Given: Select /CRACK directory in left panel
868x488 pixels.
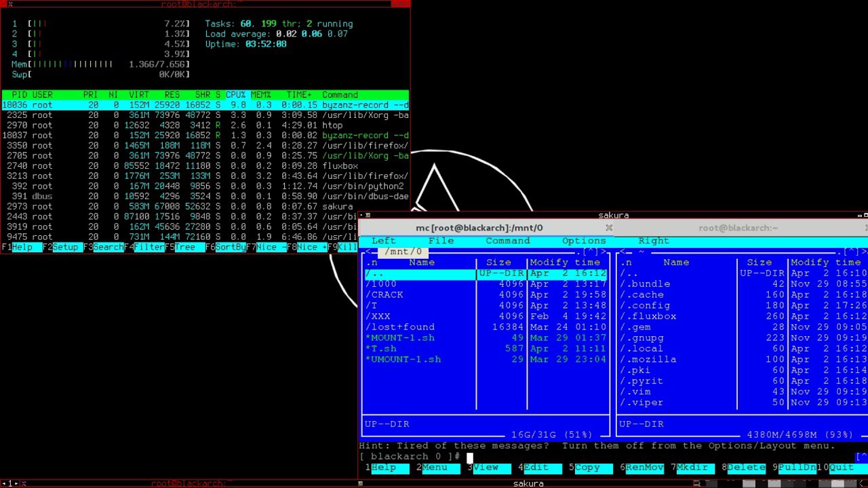Looking at the screenshot, I should (x=486, y=295).
